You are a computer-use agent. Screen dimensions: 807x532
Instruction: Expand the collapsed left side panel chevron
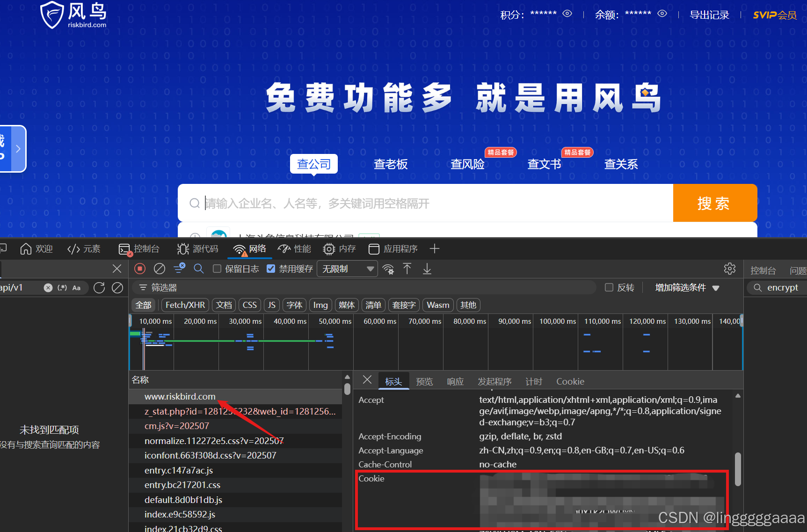click(18, 148)
